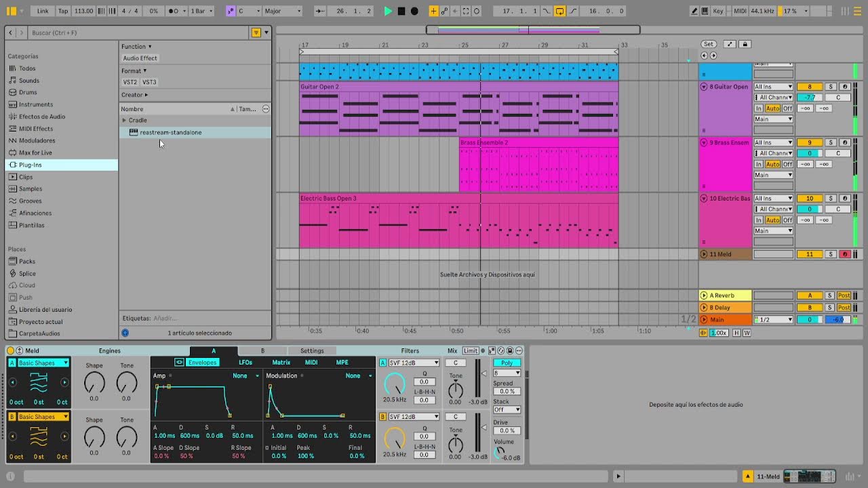Select the next oscillator for Engine A
Screen dimensions: 868x488
[64, 382]
